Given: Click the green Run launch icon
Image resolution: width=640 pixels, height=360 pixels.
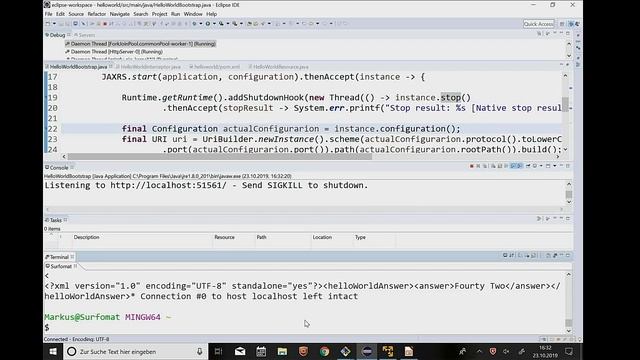Looking at the screenshot, I should click(x=208, y=24).
